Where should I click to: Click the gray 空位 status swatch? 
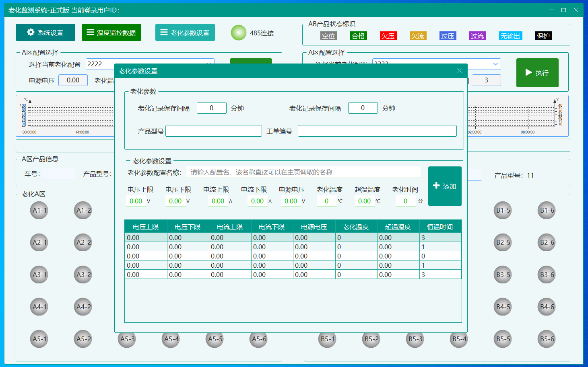pyautogui.click(x=328, y=36)
